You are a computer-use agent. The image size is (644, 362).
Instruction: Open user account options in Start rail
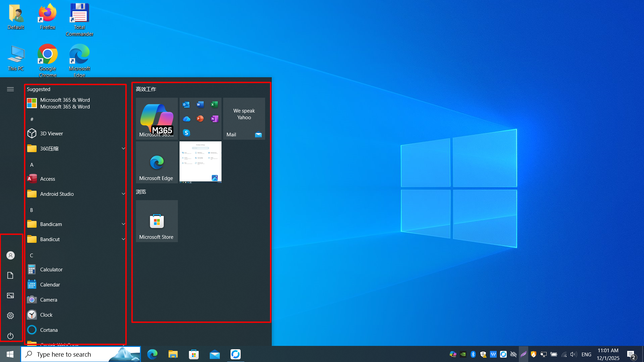click(x=10, y=255)
